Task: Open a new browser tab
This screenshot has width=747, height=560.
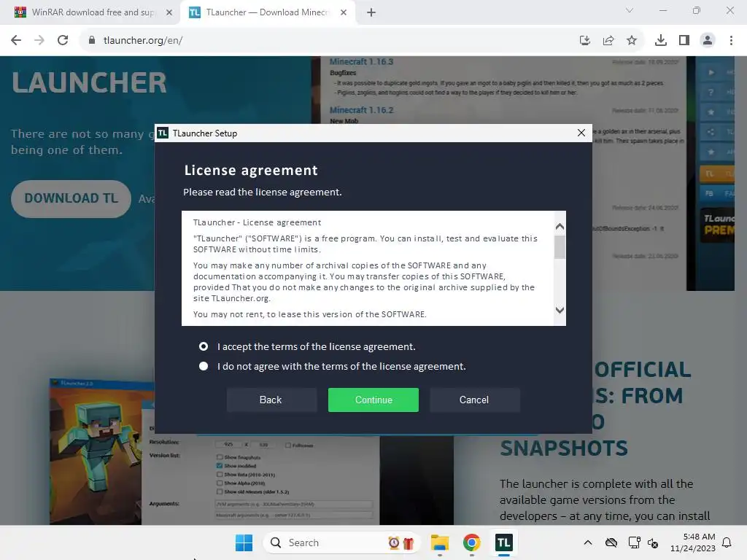Action: (371, 12)
